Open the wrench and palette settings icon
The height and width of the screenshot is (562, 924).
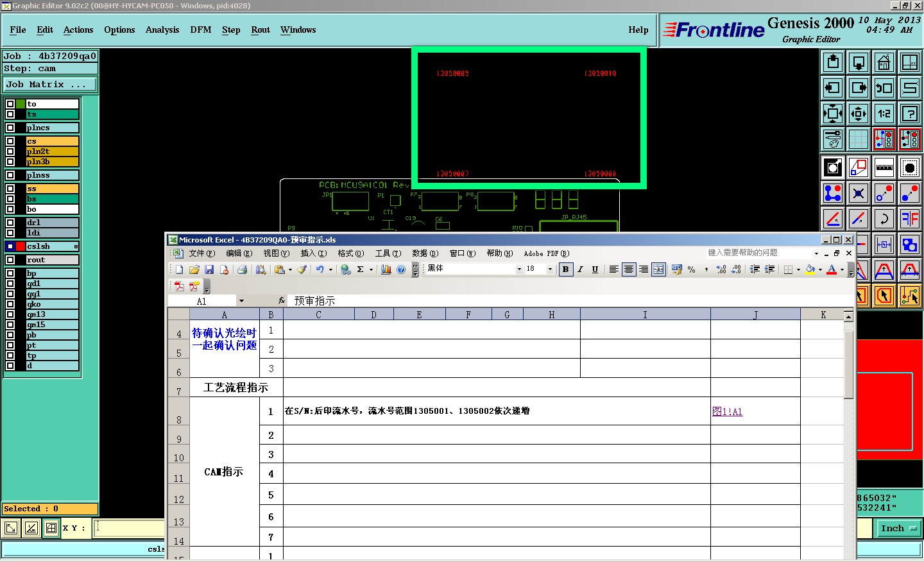click(833, 139)
